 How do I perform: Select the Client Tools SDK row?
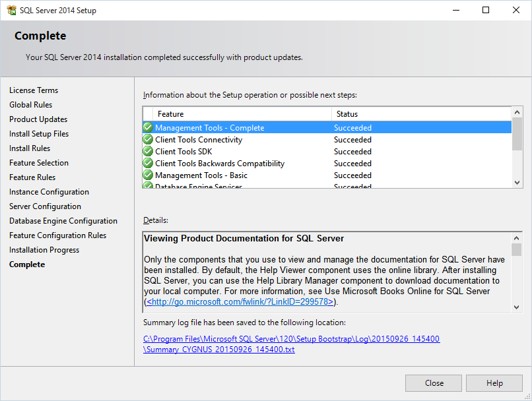coord(327,151)
